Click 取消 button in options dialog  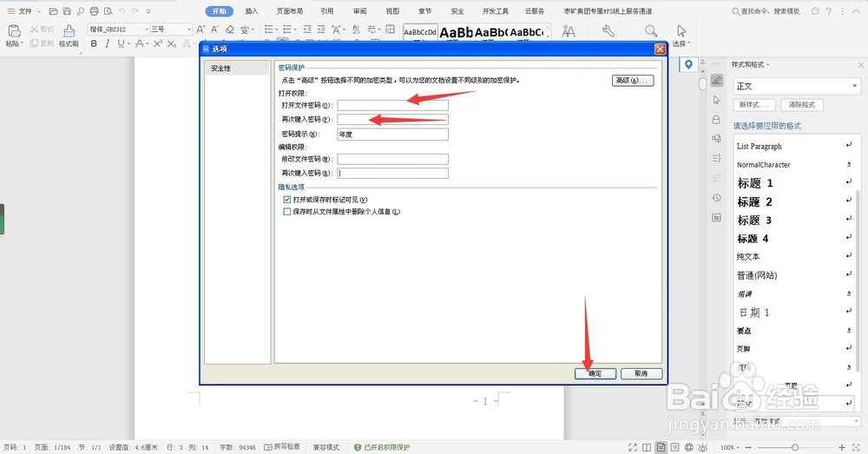641,374
